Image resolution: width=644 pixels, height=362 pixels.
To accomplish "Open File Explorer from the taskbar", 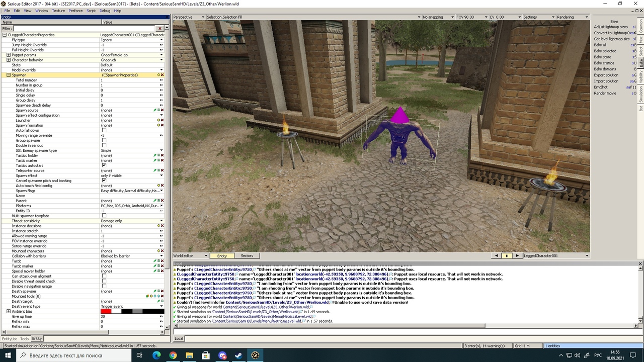I will [x=189, y=355].
